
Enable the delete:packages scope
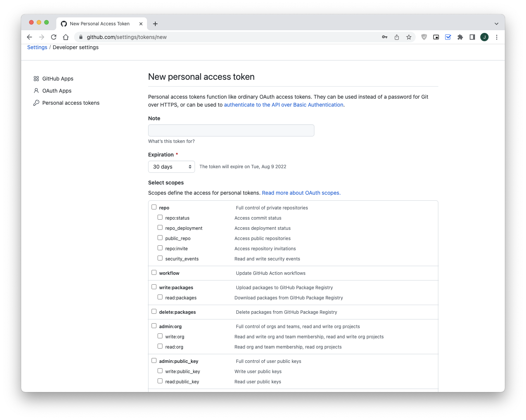pyautogui.click(x=154, y=312)
